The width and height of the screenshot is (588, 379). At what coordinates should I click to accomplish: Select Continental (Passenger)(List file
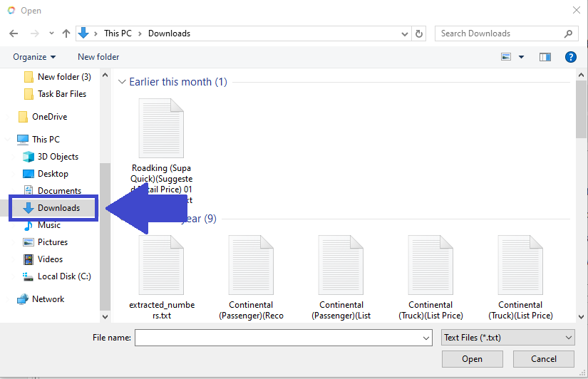click(x=341, y=278)
